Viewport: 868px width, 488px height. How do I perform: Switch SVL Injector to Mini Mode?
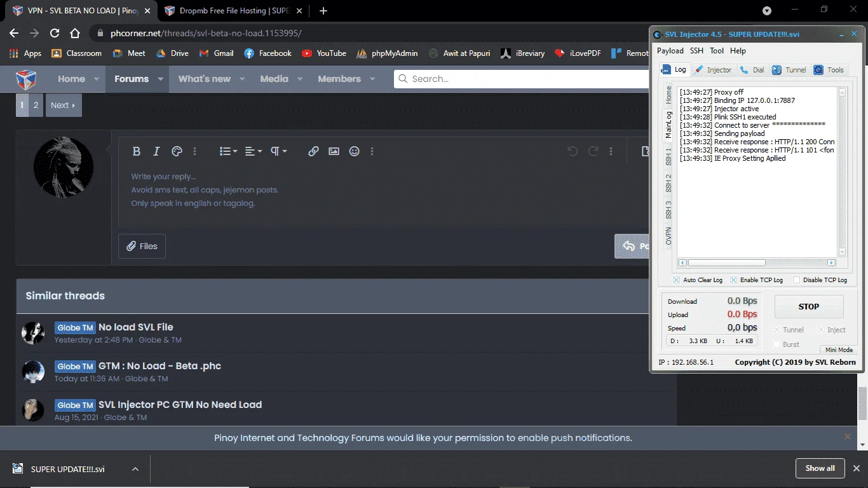click(x=839, y=349)
